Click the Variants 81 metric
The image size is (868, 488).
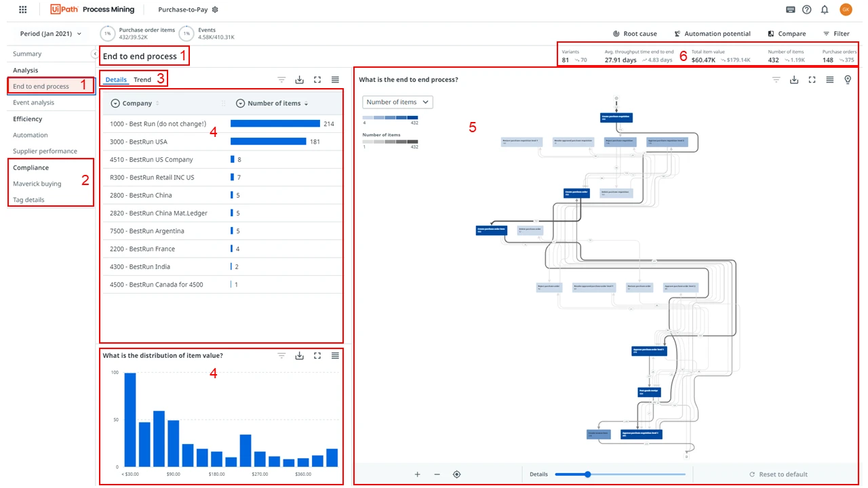[x=575, y=56]
